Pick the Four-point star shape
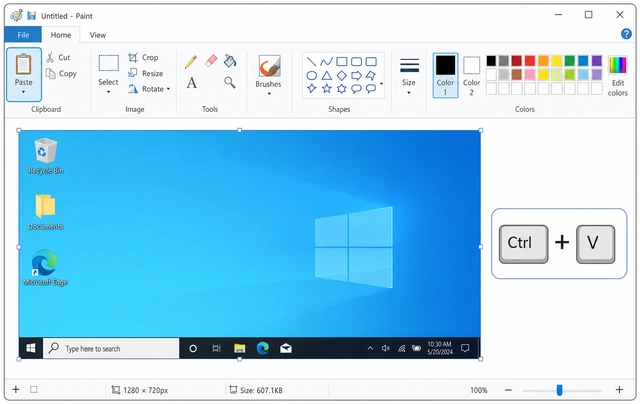The width and height of the screenshot is (640, 404). pyautogui.click(x=311, y=89)
